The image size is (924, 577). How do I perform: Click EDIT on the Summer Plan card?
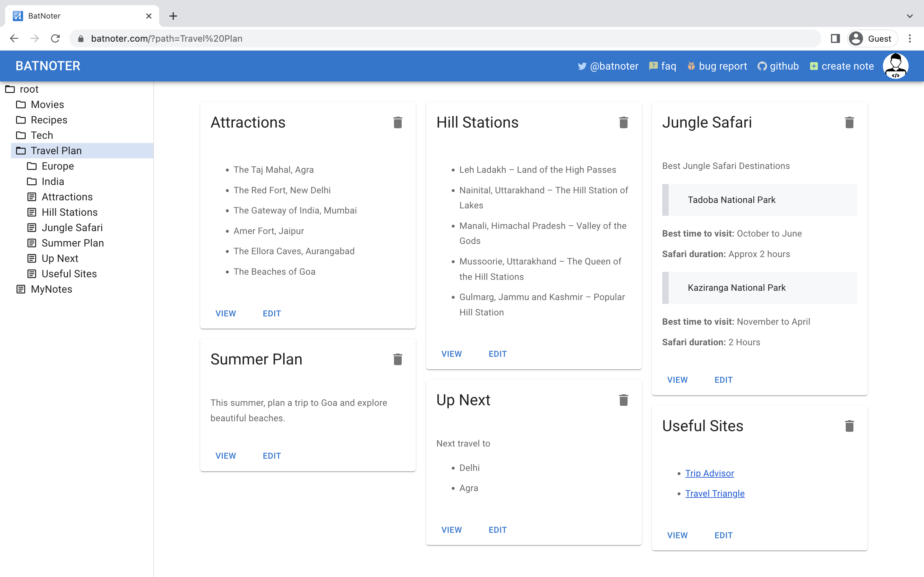pos(271,456)
